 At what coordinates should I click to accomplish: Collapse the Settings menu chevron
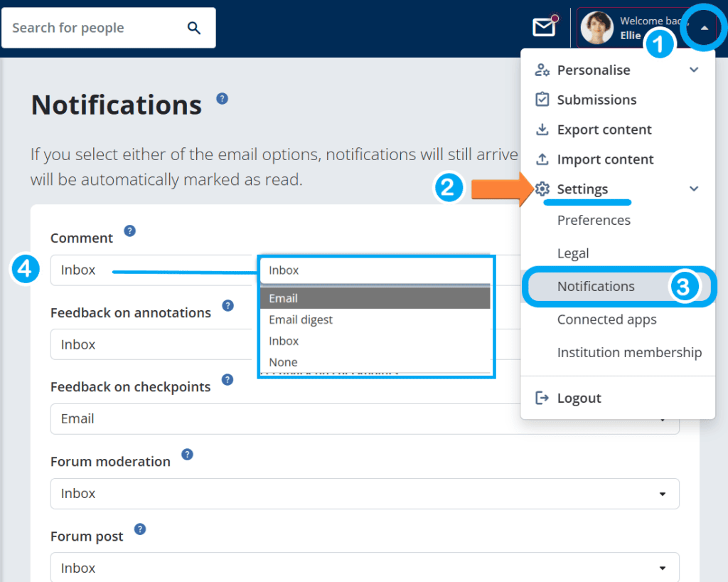pyautogui.click(x=694, y=189)
